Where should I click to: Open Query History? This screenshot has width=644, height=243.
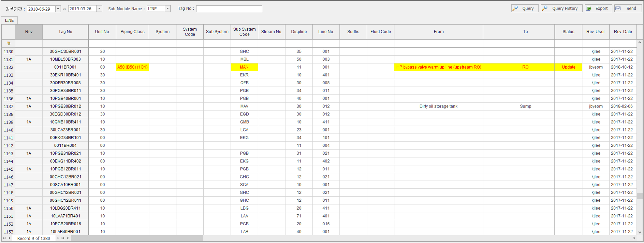pyautogui.click(x=561, y=9)
